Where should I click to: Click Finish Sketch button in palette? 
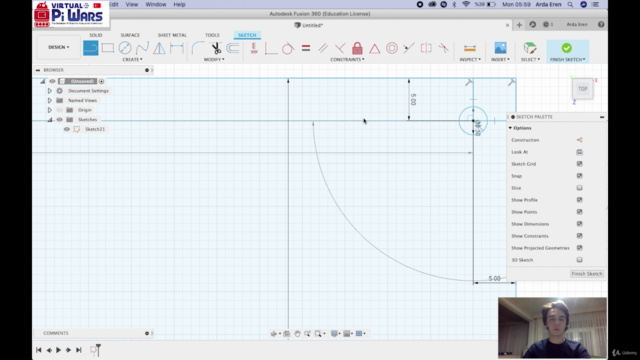pos(587,274)
